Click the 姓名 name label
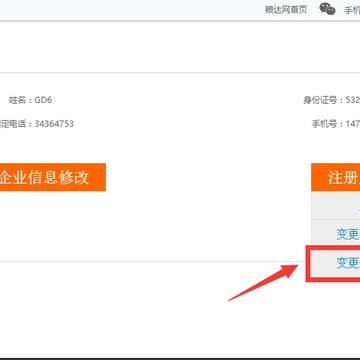 (18, 100)
